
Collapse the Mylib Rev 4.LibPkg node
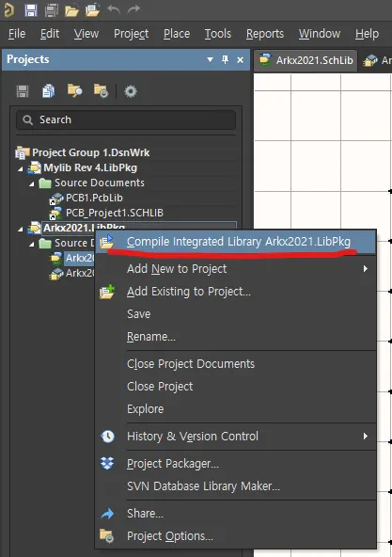(x=21, y=168)
